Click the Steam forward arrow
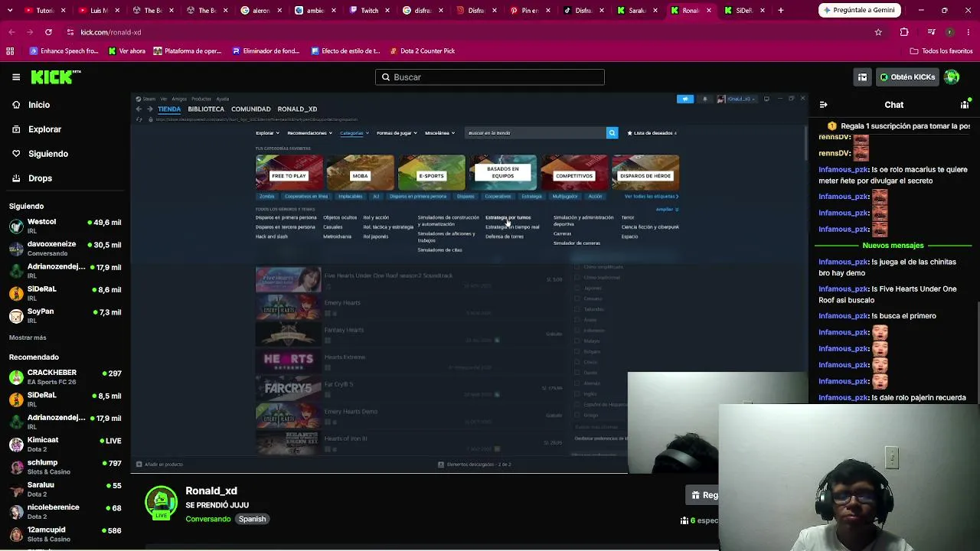980x551 pixels. pyautogui.click(x=150, y=109)
